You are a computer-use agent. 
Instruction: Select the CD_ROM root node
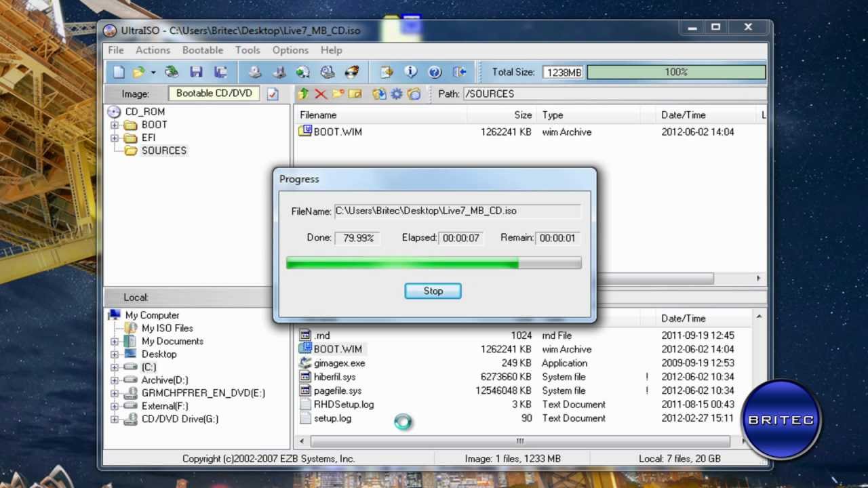click(x=144, y=112)
